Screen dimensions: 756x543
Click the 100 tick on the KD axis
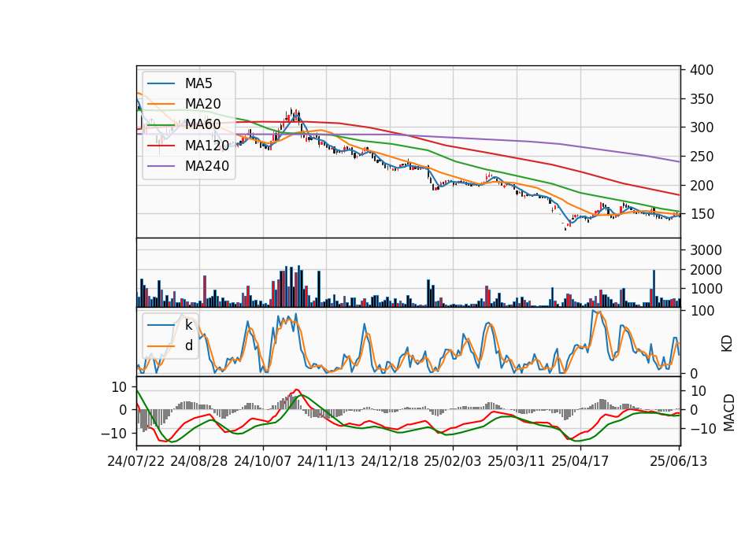702,311
